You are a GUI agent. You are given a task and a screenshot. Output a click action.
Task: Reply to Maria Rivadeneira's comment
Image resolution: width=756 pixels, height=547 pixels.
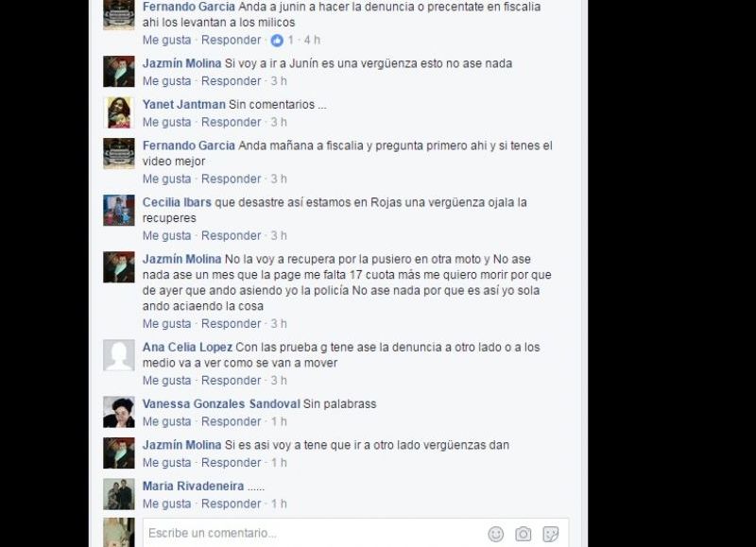231,504
